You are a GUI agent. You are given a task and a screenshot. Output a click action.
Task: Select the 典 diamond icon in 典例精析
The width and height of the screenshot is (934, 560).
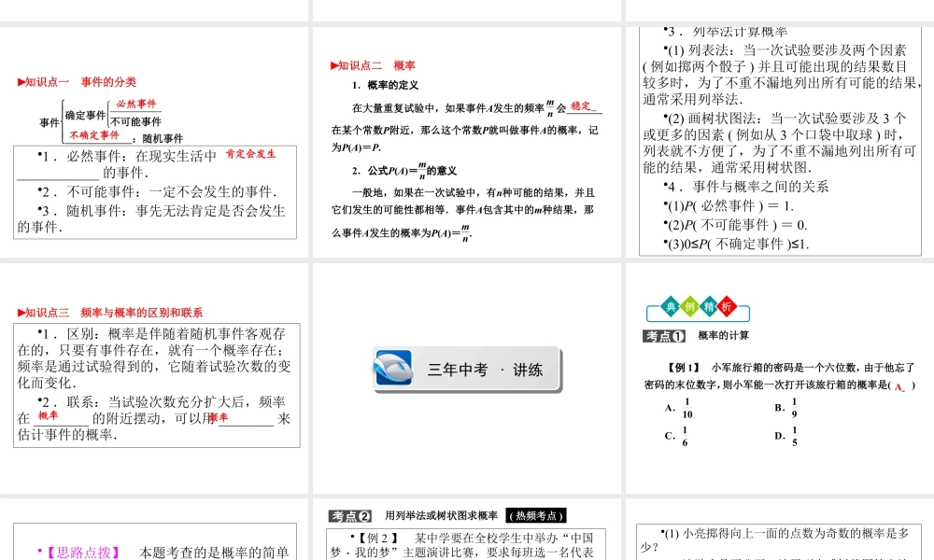pos(670,305)
